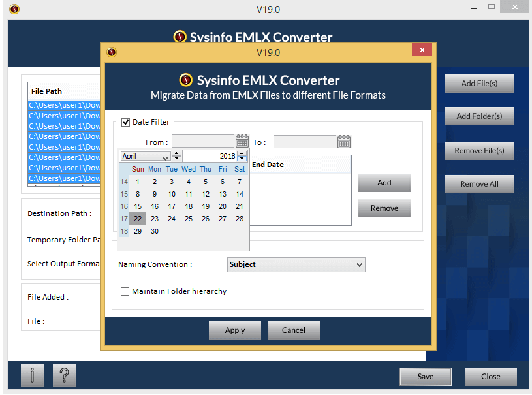Click the Add File(s) button in the main window
Image resolution: width=532 pixels, height=395 pixels.
pyautogui.click(x=479, y=84)
